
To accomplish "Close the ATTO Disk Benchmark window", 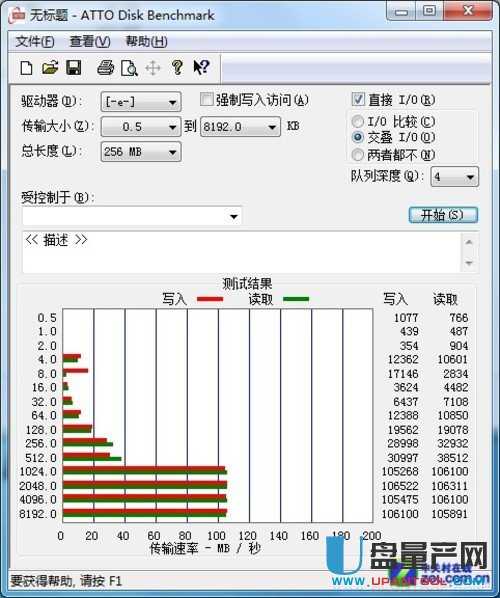I will pos(468,12).
